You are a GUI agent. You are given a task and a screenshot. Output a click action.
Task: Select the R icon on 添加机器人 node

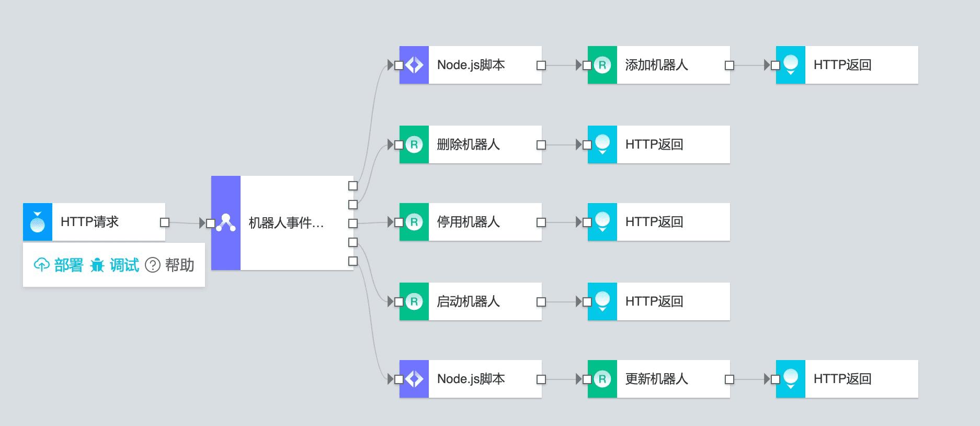(602, 65)
